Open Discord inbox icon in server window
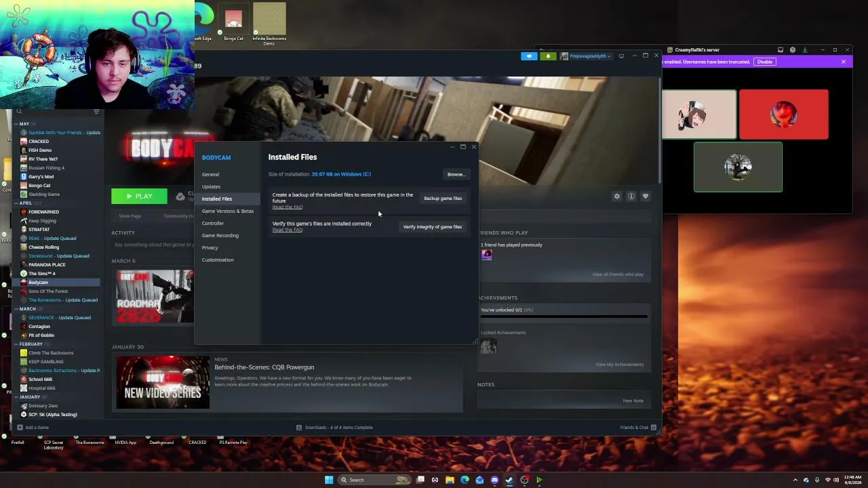This screenshot has width=868, height=488. tap(781, 50)
